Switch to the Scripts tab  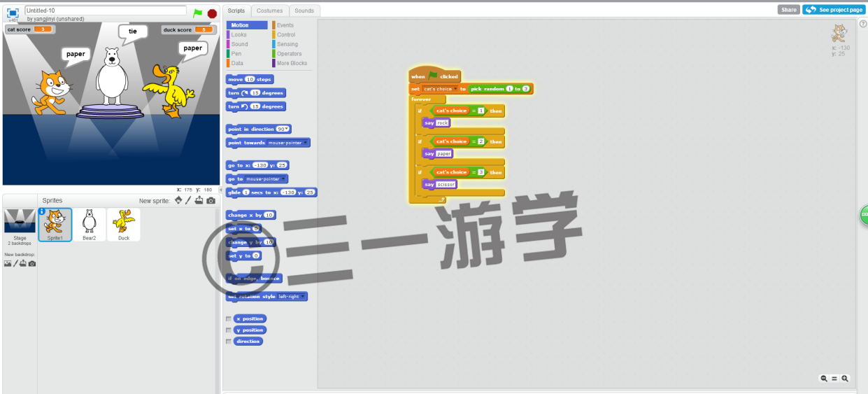coord(236,10)
